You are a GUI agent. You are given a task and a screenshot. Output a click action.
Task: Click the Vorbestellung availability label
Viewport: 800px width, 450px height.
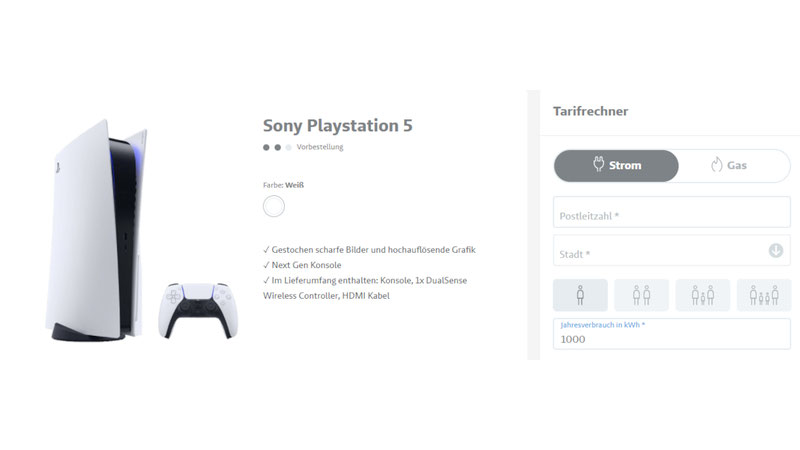[320, 147]
